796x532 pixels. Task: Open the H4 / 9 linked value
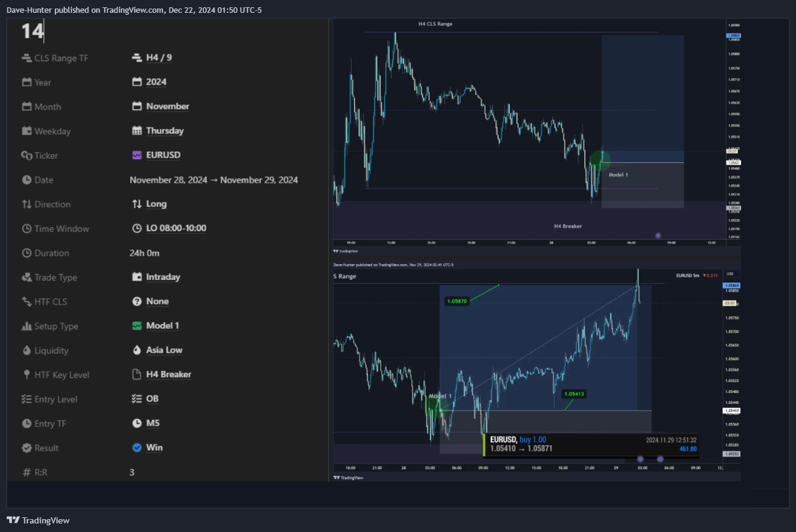[159, 57]
